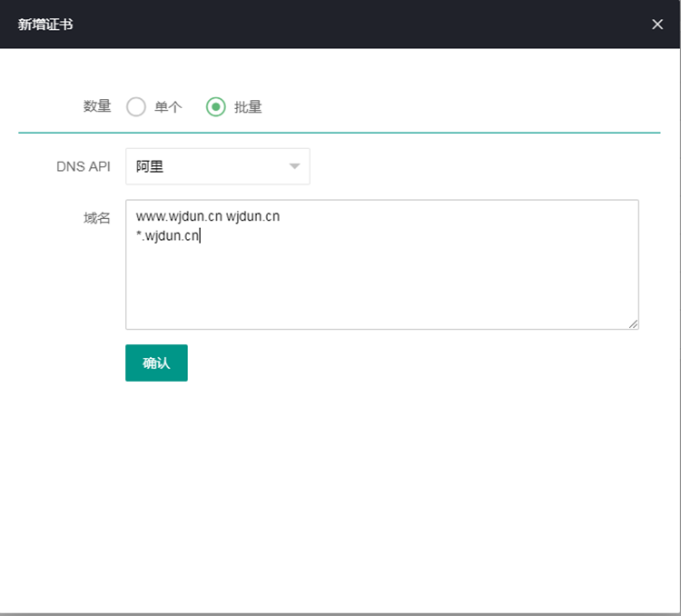
Task: Click the 单个 option label text
Action: point(168,107)
